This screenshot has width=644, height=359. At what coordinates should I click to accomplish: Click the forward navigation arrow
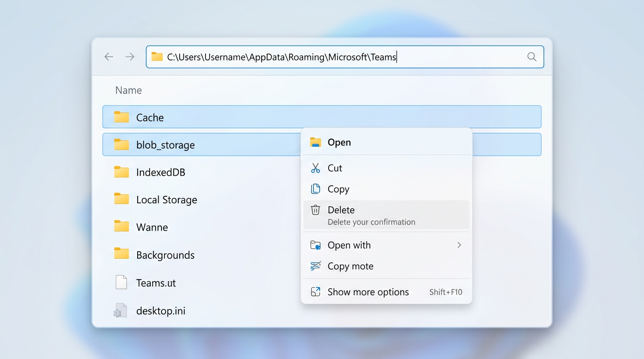coord(130,57)
